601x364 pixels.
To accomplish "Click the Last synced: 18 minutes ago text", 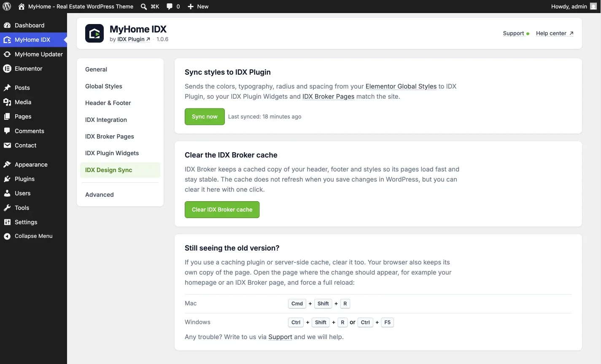I will [264, 117].
